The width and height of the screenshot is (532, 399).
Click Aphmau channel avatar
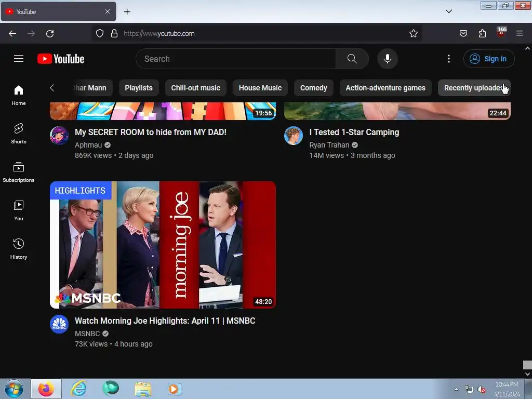59,136
